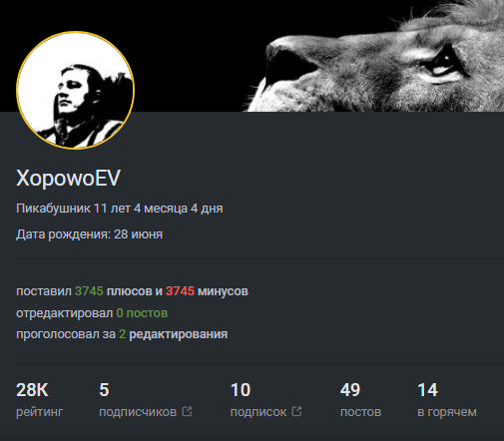Select the 2 редактирования vote count
Viewport: 504px width, 441px height.
tap(123, 334)
